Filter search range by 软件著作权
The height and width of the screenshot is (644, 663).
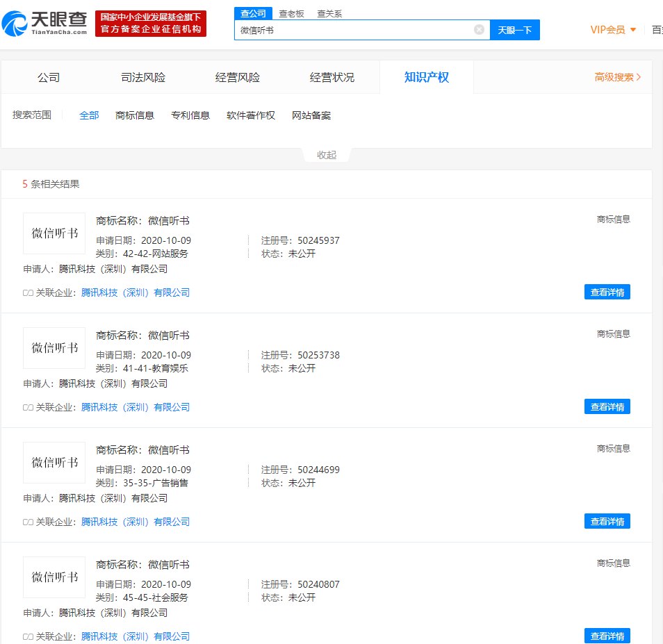pyautogui.click(x=251, y=115)
